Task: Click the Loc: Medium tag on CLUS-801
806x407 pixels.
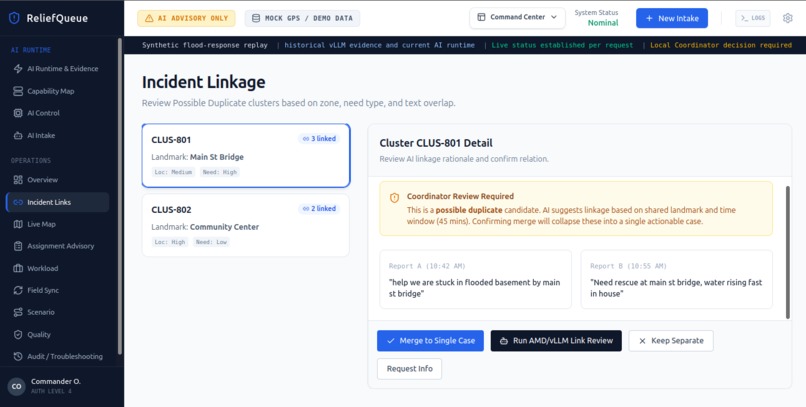Action: click(173, 172)
